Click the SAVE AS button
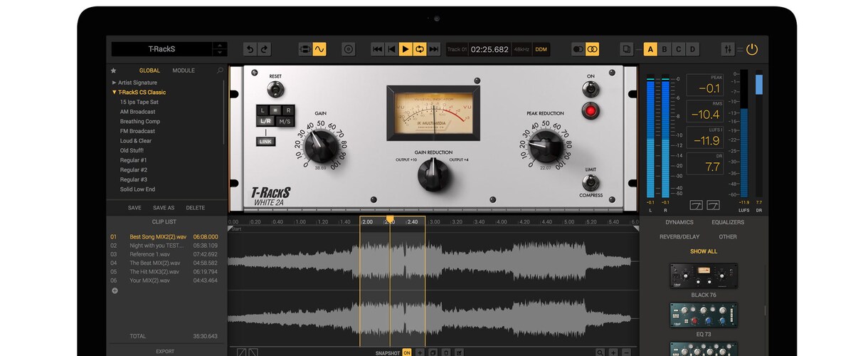Viewport: 868px width, 356px height. tap(164, 208)
